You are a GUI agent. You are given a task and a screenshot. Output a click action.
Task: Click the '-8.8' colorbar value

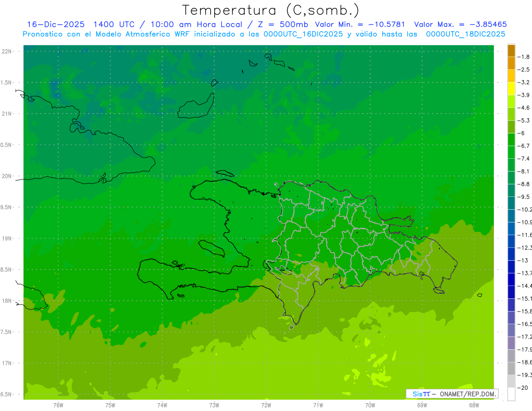coord(524,184)
